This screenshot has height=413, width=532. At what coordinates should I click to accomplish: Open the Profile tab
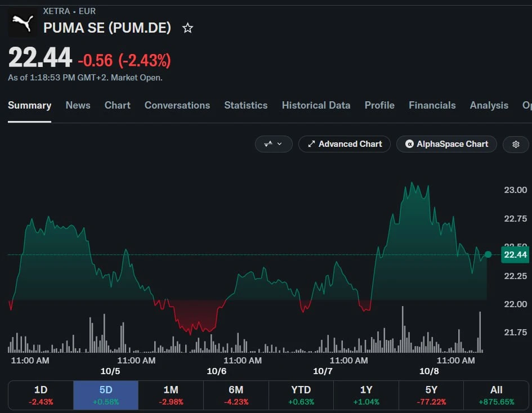(379, 105)
